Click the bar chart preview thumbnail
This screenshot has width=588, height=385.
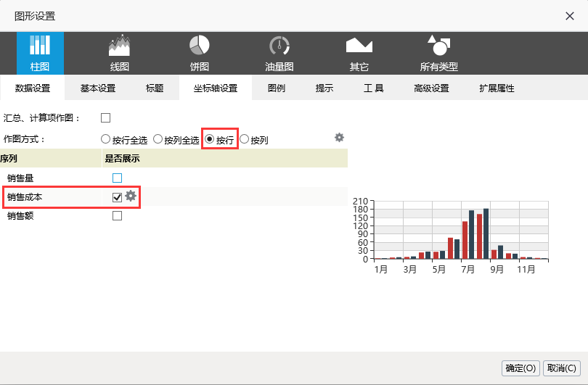pyautogui.click(x=450, y=236)
